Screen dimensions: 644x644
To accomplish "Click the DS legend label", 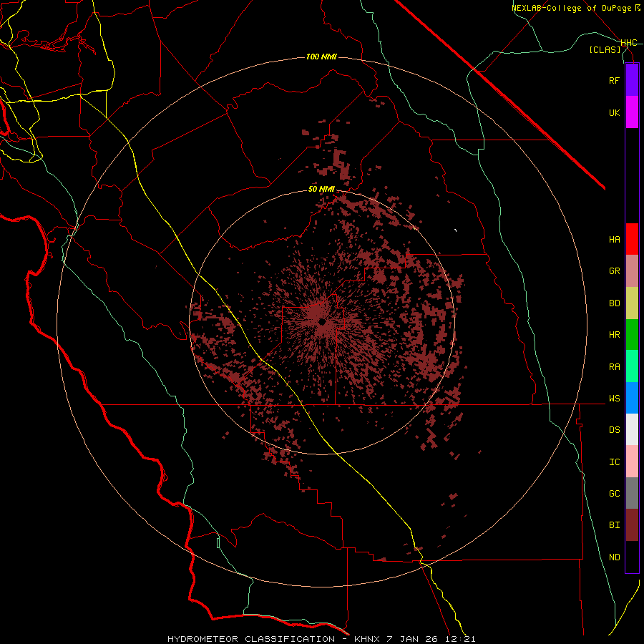I will click(x=614, y=430).
